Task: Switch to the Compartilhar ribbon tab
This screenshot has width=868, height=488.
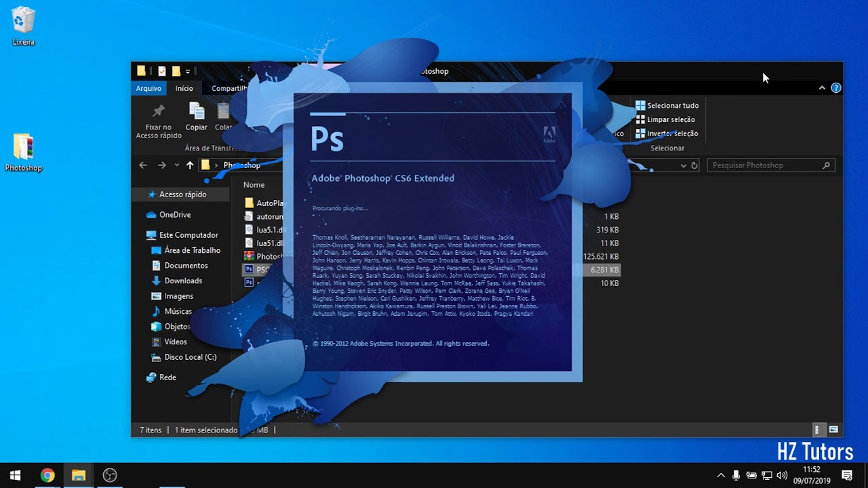Action: pos(229,88)
